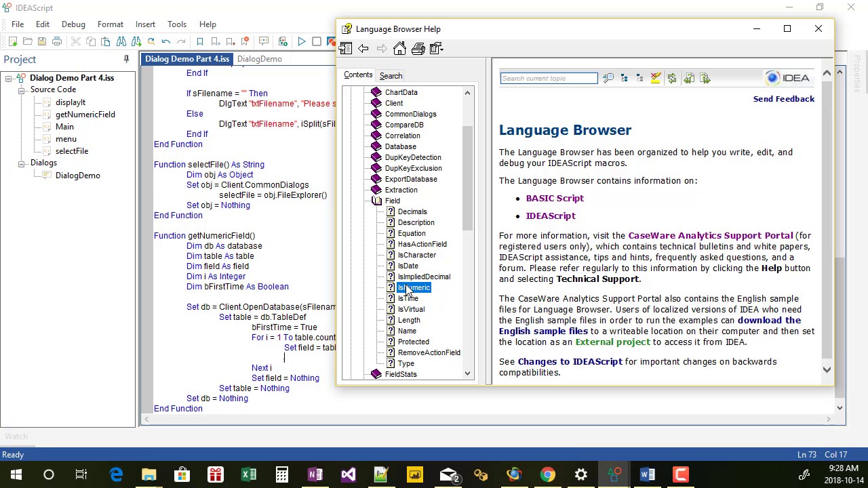
Task: Click the Run macro play icon
Action: click(x=301, y=42)
